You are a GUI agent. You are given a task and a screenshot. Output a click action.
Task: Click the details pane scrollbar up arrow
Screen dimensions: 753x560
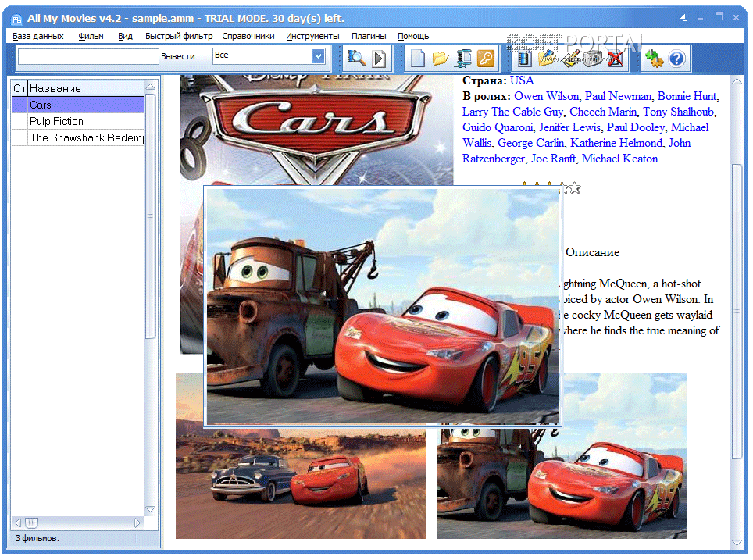point(737,82)
